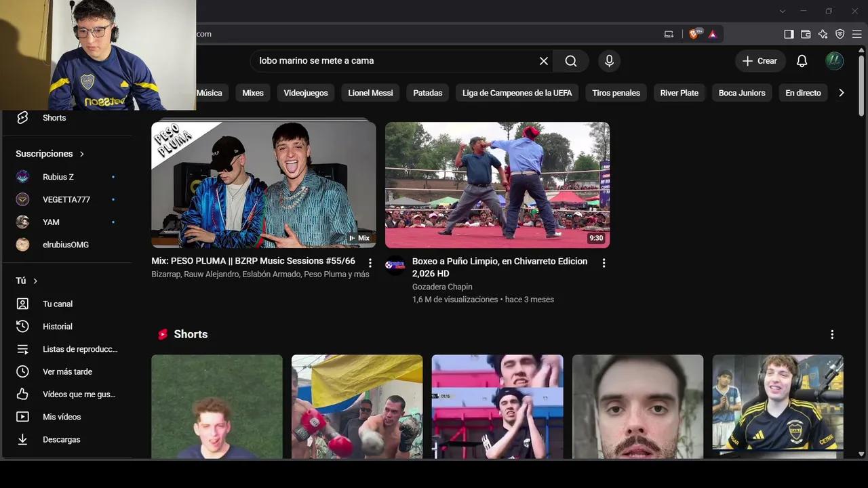
Task: Open the elrubiusOMG subscription channel
Action: 66,245
